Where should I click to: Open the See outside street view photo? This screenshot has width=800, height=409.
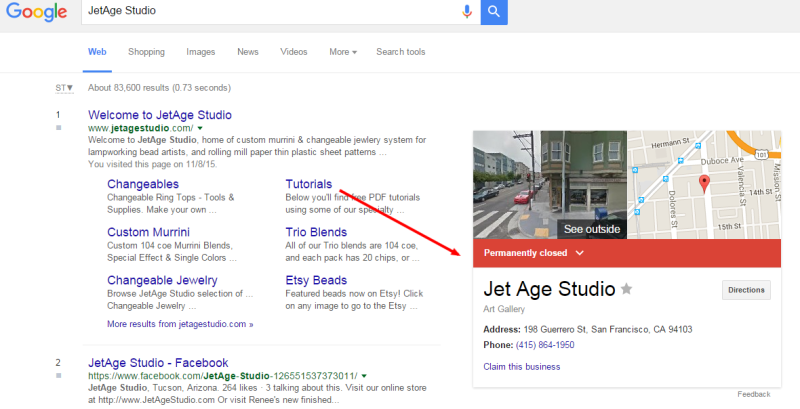(x=550, y=185)
